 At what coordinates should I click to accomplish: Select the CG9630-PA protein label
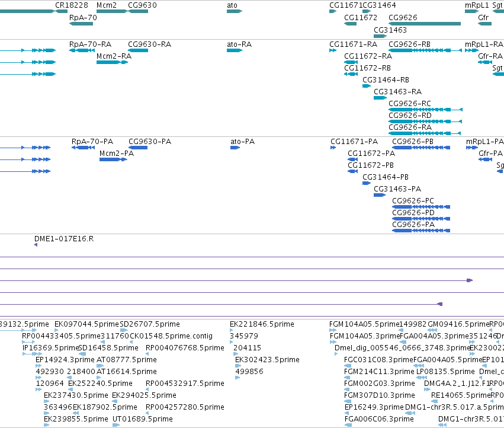tap(150, 142)
